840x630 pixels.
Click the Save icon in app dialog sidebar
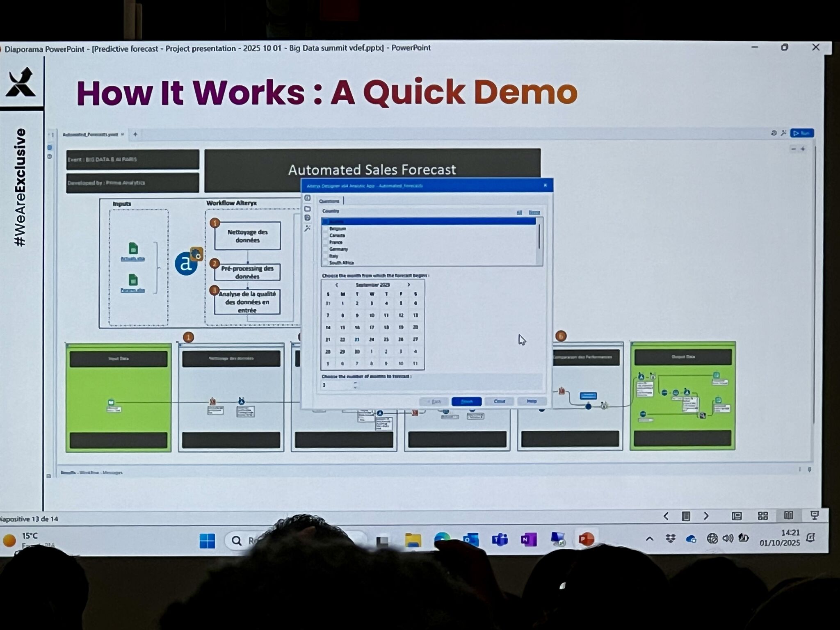308,218
